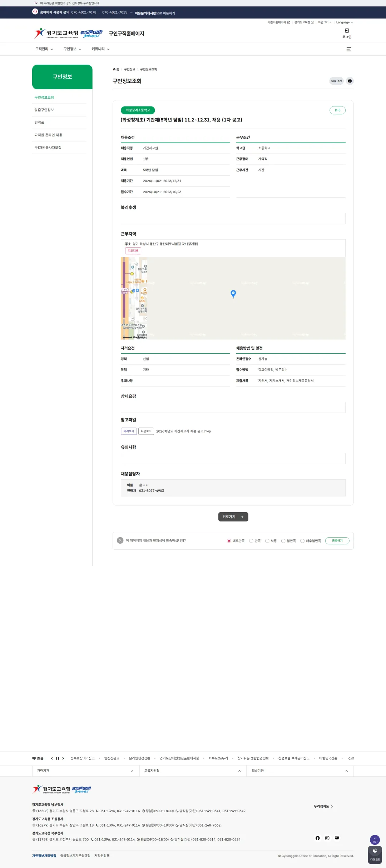
Task: Open the hamburger full menu icon
Action: 349,49
